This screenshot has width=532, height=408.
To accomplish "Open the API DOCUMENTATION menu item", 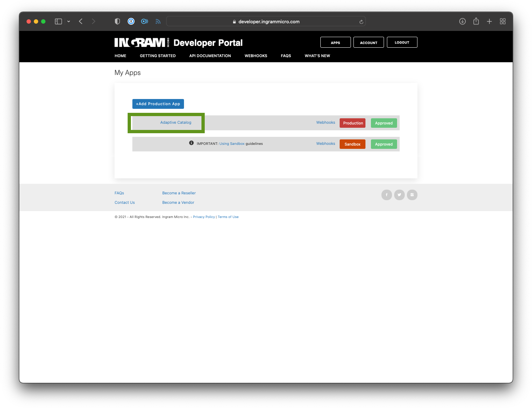I will pos(210,56).
